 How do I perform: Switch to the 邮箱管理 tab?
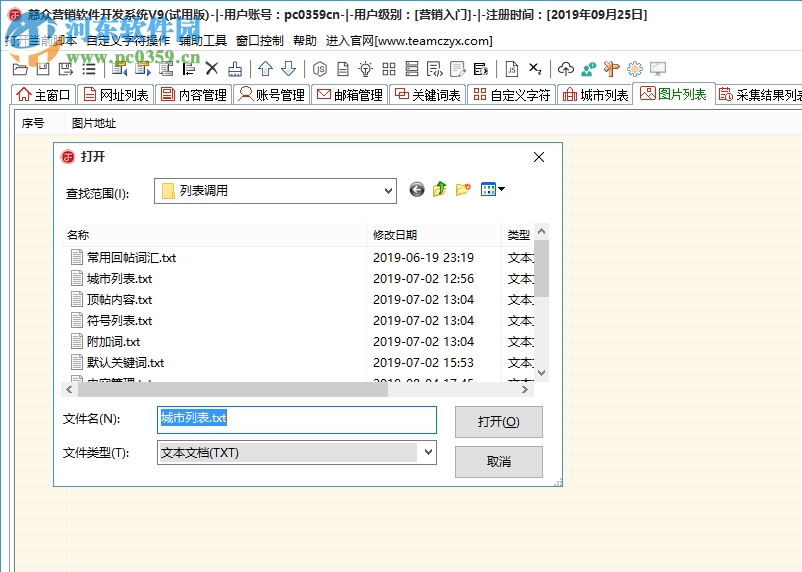pos(350,95)
